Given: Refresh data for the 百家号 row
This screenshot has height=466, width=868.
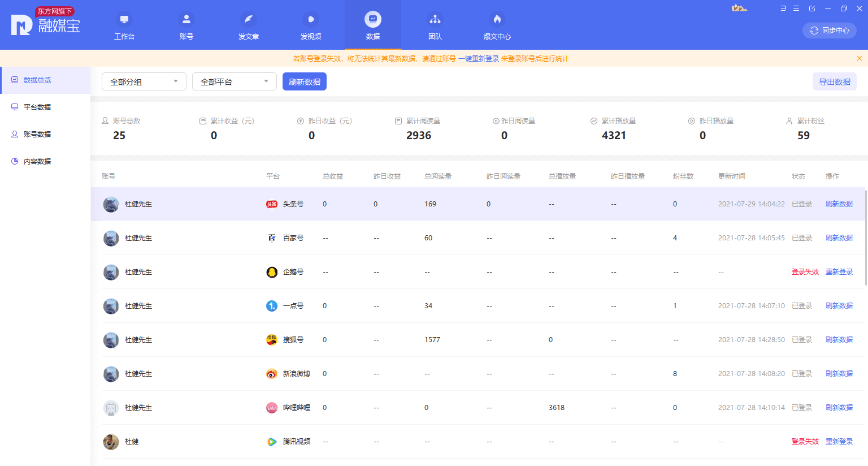Looking at the screenshot, I should [839, 238].
